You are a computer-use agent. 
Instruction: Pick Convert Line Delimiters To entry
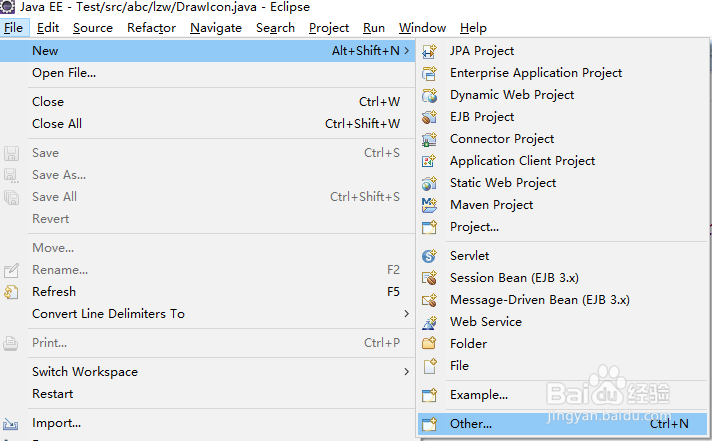pos(208,314)
